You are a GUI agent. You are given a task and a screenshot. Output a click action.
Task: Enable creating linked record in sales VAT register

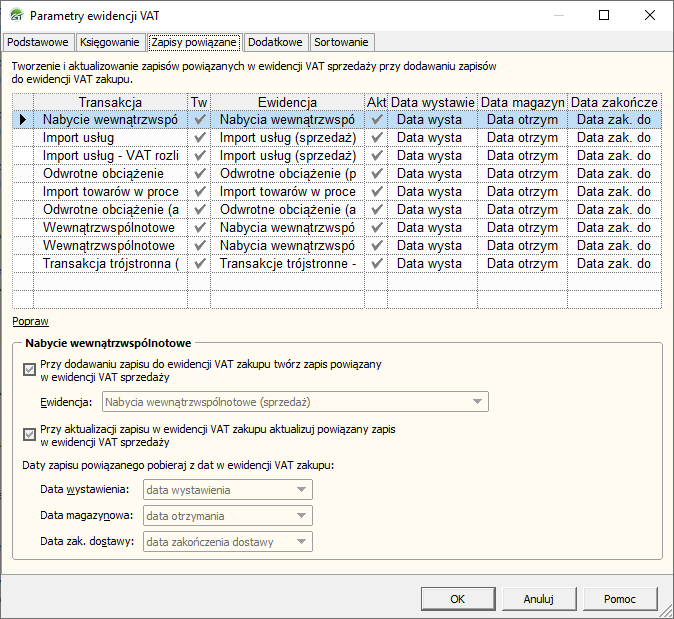(x=29, y=370)
